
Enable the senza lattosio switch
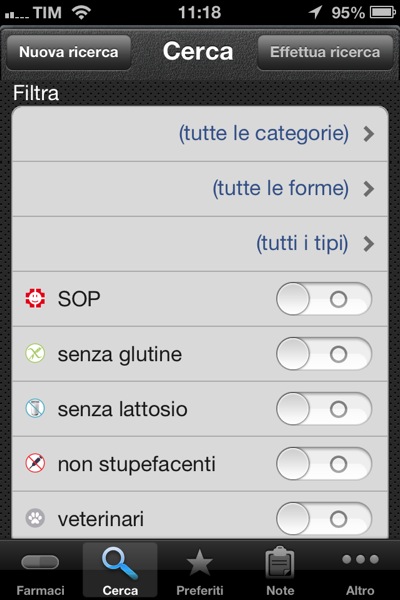pos(324,409)
